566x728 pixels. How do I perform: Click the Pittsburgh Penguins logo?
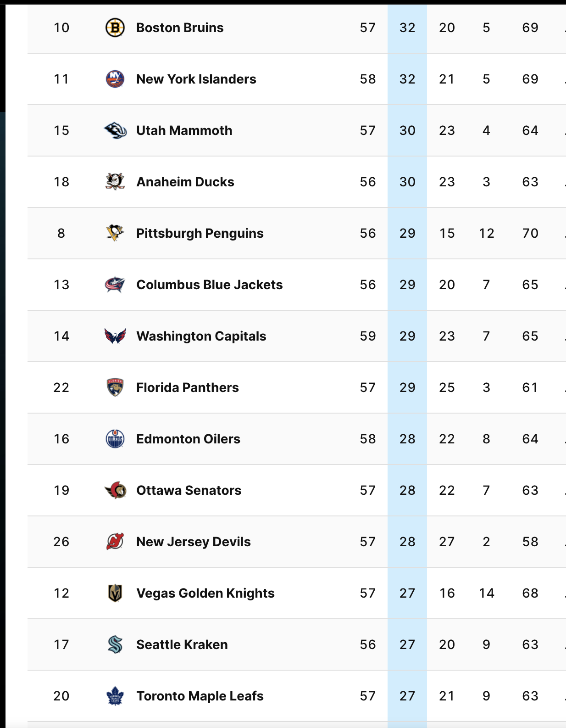pos(115,233)
